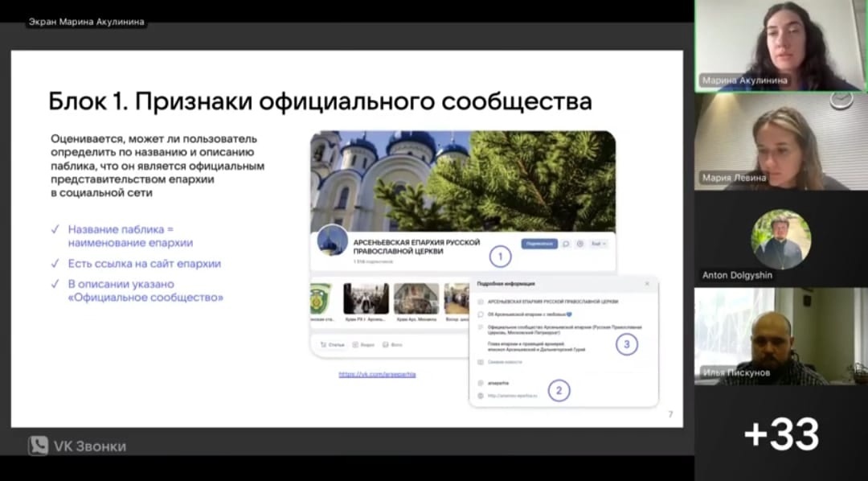Click the community title АРСЕНЬЕВСКАЯ ЕПАРХИЯ
The image size is (868, 481).
pos(416,247)
